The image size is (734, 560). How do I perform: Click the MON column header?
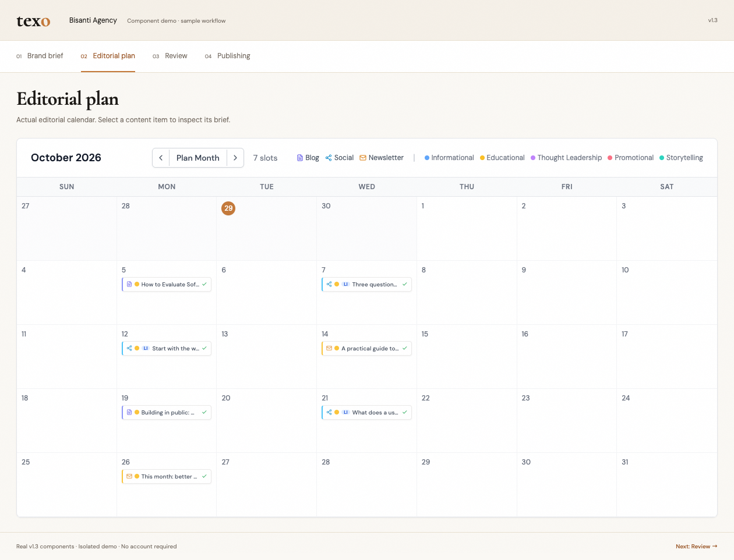click(x=167, y=187)
